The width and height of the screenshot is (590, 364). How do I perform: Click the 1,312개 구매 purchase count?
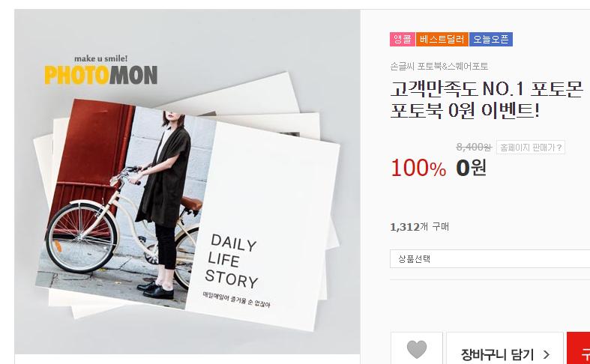pos(419,227)
